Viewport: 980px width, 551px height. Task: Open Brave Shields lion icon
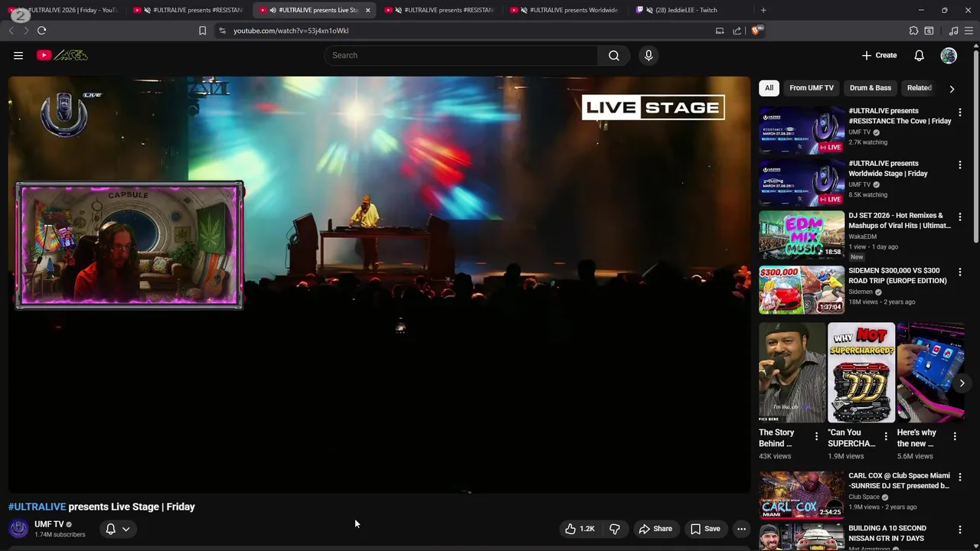[756, 31]
